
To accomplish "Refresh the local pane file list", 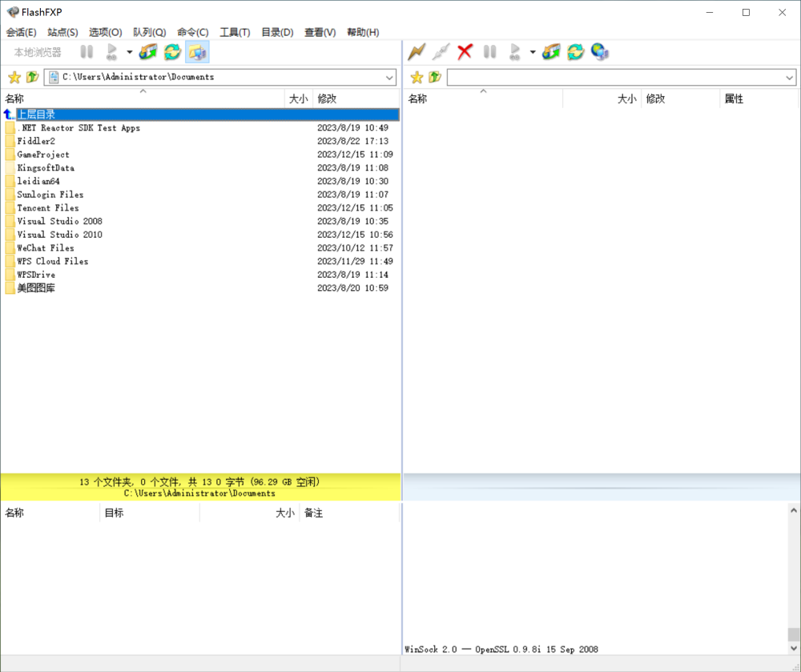I will click(172, 52).
